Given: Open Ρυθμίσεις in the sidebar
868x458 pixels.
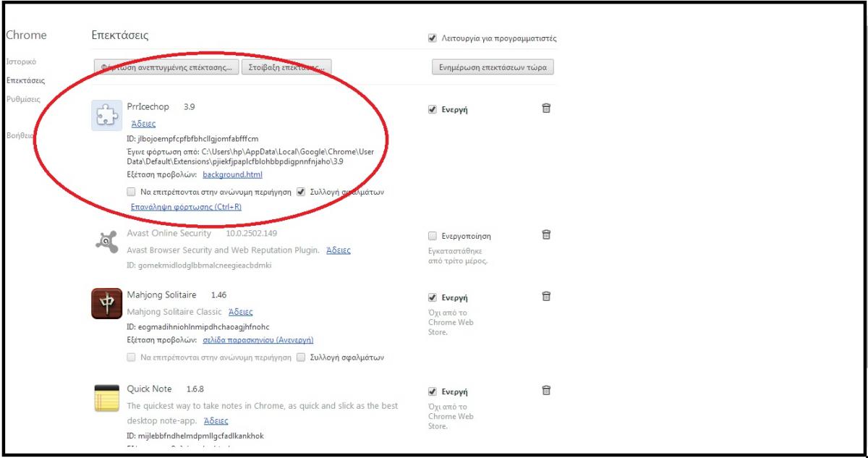Looking at the screenshot, I should [23, 99].
